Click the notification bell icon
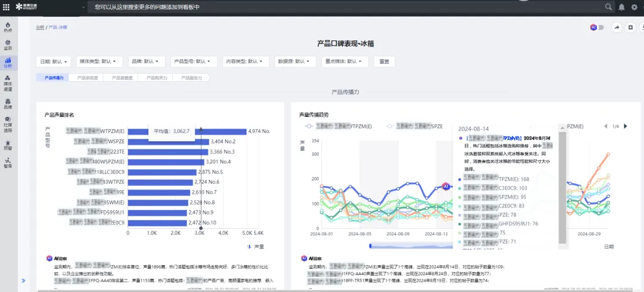The height and width of the screenshot is (292, 644). pos(622,7)
